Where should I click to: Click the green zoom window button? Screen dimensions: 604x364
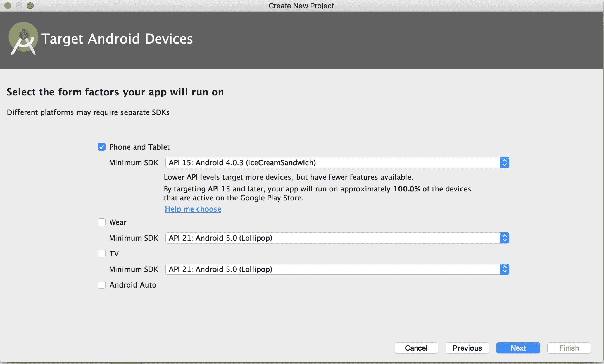pyautogui.click(x=30, y=6)
